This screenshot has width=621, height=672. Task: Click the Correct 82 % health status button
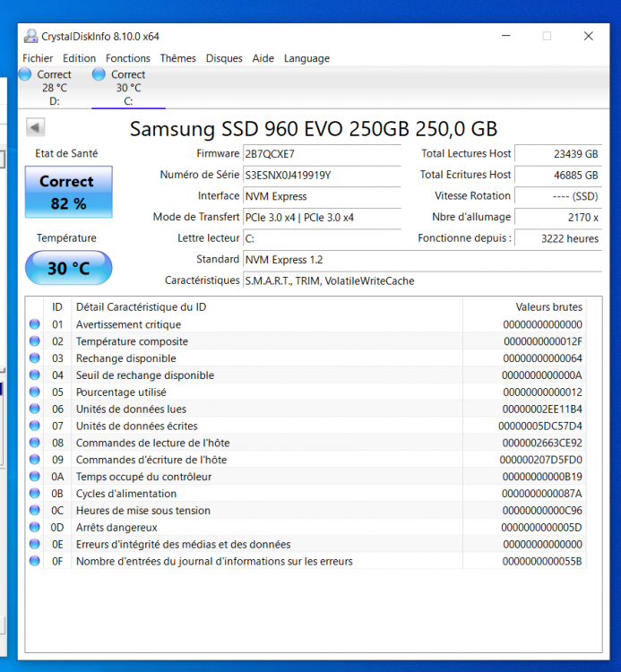tap(68, 192)
